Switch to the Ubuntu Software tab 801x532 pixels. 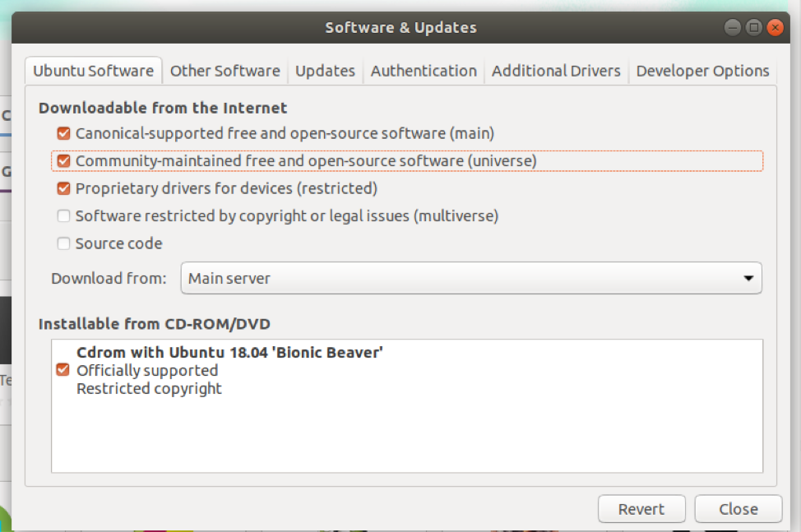coord(93,71)
